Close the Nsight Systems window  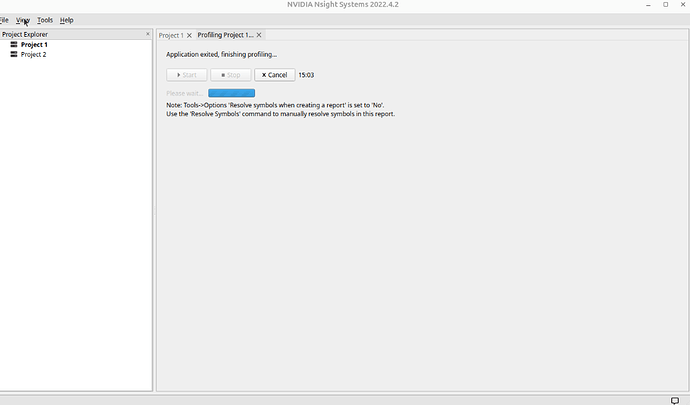point(683,4)
